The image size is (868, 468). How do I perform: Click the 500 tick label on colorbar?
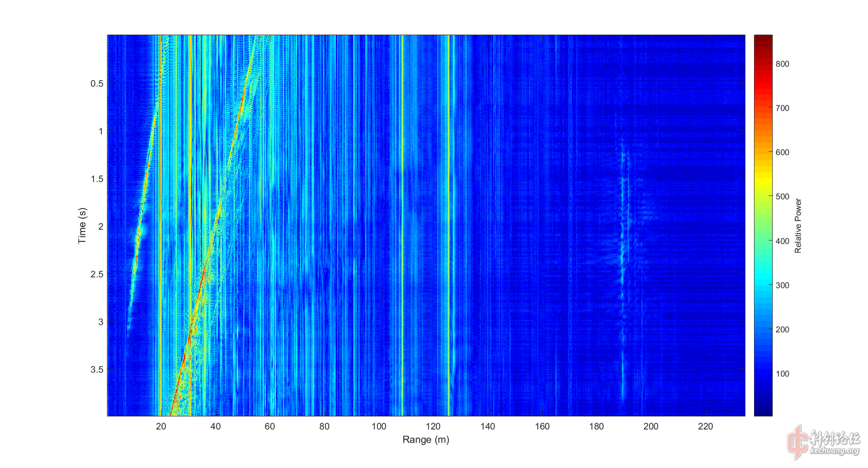[x=782, y=197]
